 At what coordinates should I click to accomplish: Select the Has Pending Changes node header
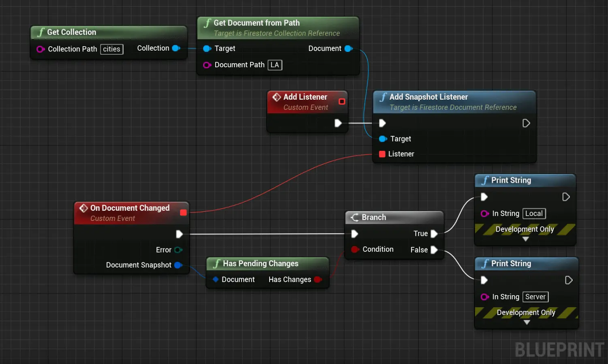pos(268,263)
